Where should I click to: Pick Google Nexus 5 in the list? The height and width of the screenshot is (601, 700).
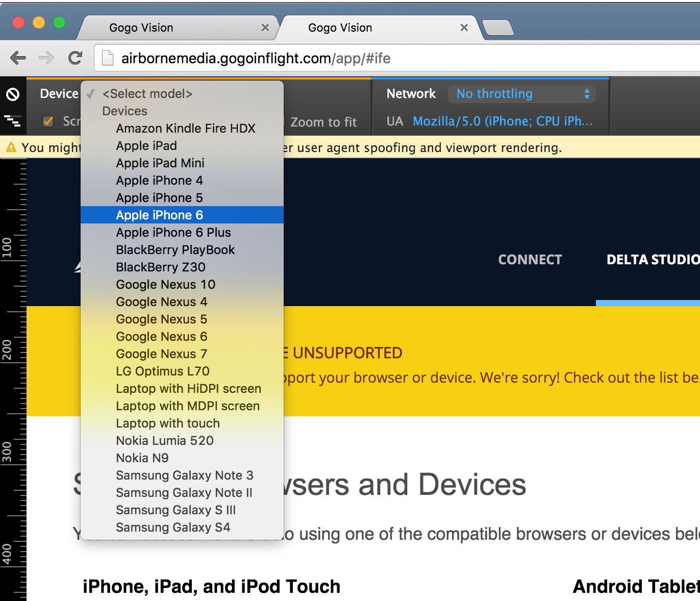161,319
